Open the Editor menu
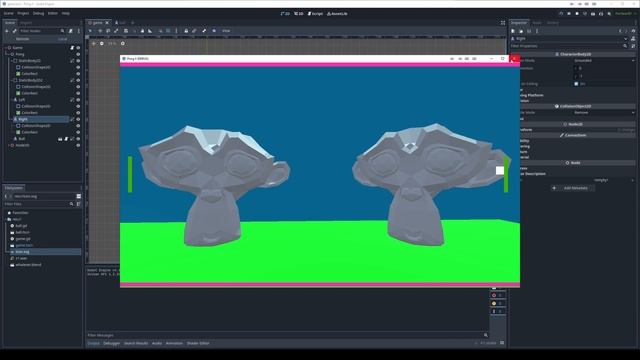 click(53, 13)
